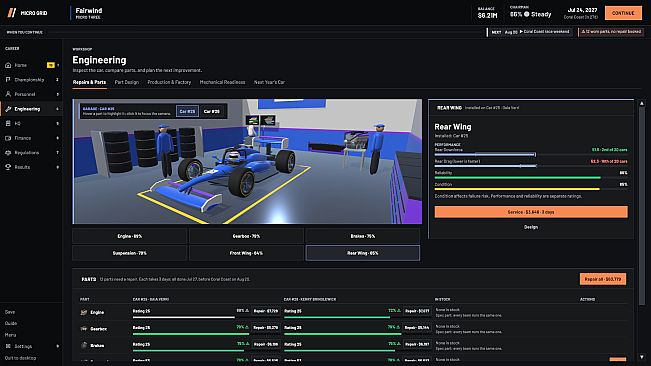Select the Suspension part tile
Viewport: 651px width, 366px height.
(130, 253)
